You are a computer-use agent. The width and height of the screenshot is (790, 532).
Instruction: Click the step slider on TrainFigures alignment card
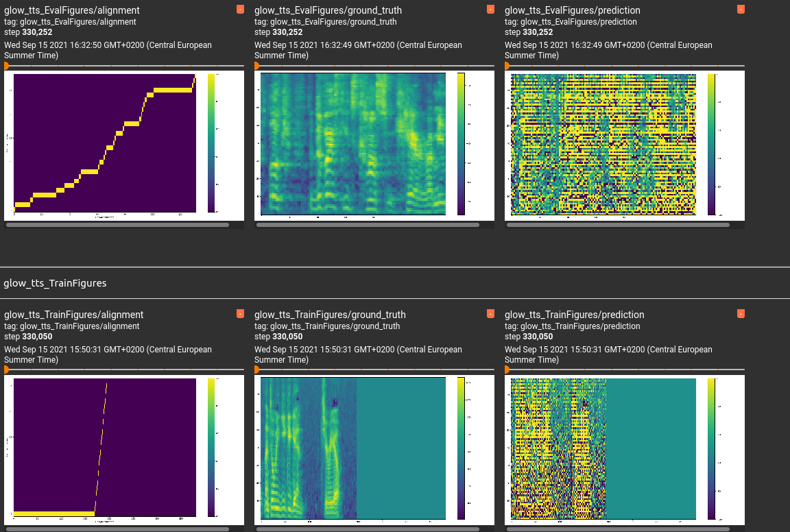[123, 370]
